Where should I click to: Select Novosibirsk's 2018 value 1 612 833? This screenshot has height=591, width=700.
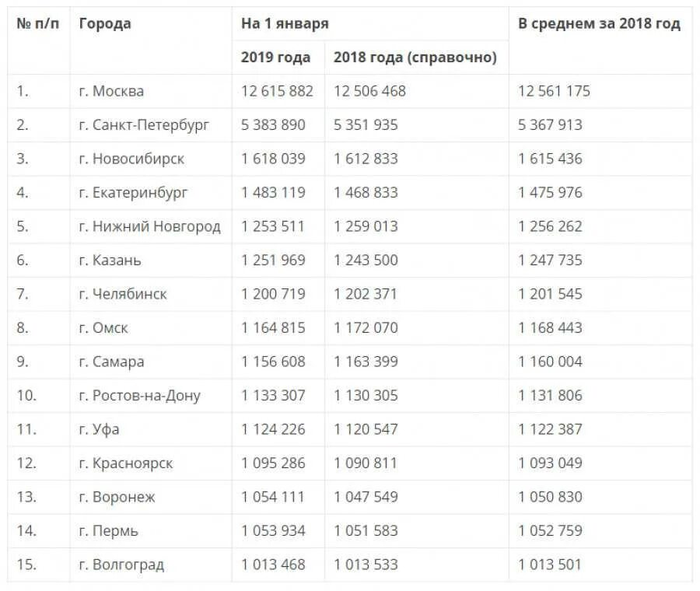tap(366, 159)
